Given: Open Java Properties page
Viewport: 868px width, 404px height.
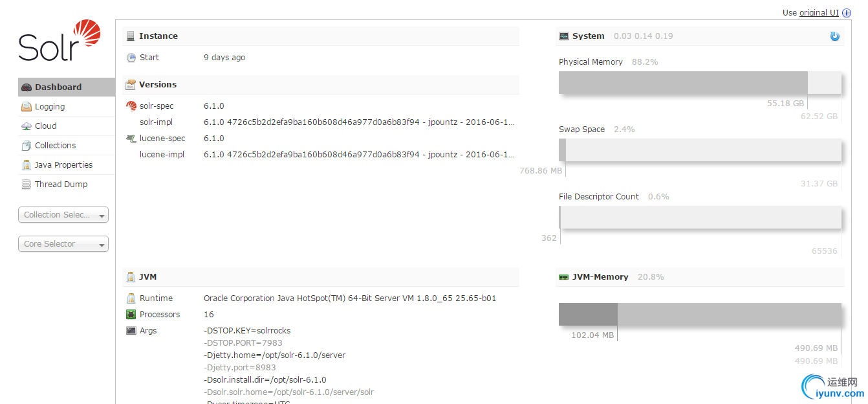Looking at the screenshot, I should (x=67, y=165).
